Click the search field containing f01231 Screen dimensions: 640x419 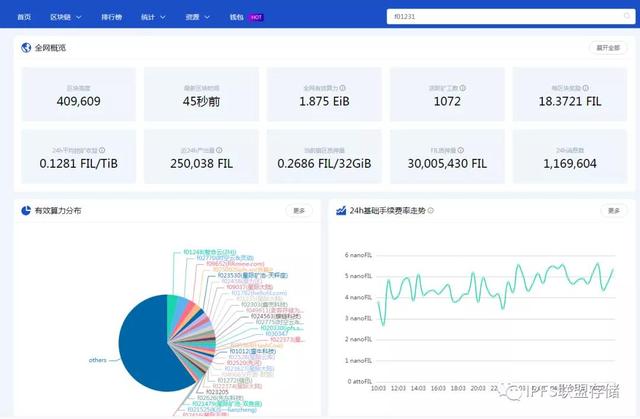pos(507,17)
